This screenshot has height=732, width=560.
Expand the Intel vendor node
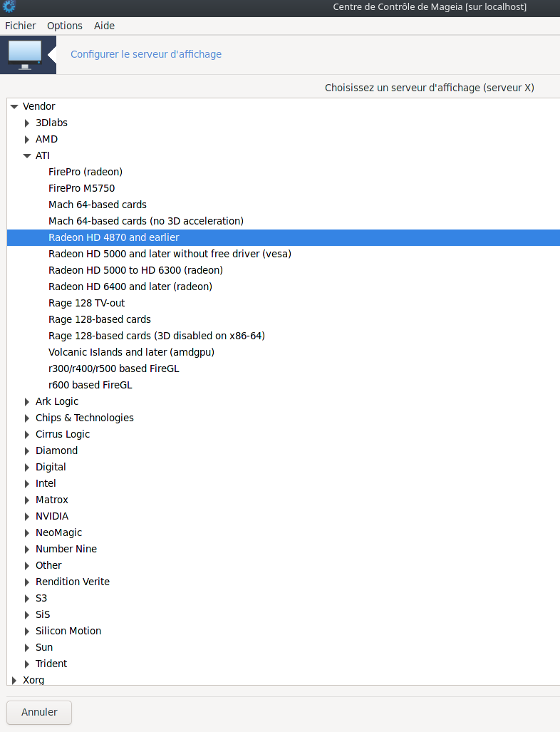[x=26, y=484]
